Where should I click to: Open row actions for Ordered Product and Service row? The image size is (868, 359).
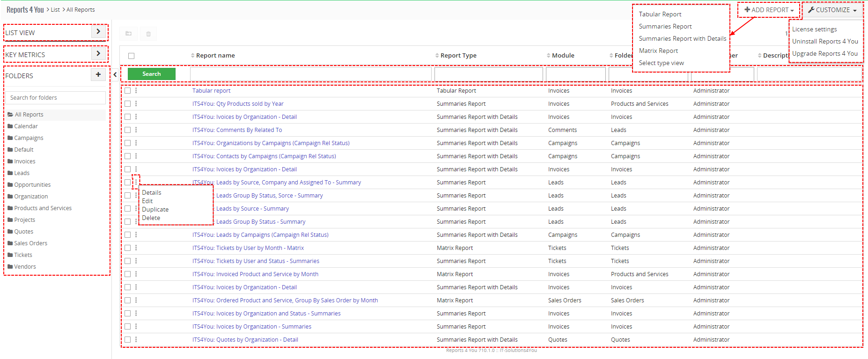(x=136, y=300)
